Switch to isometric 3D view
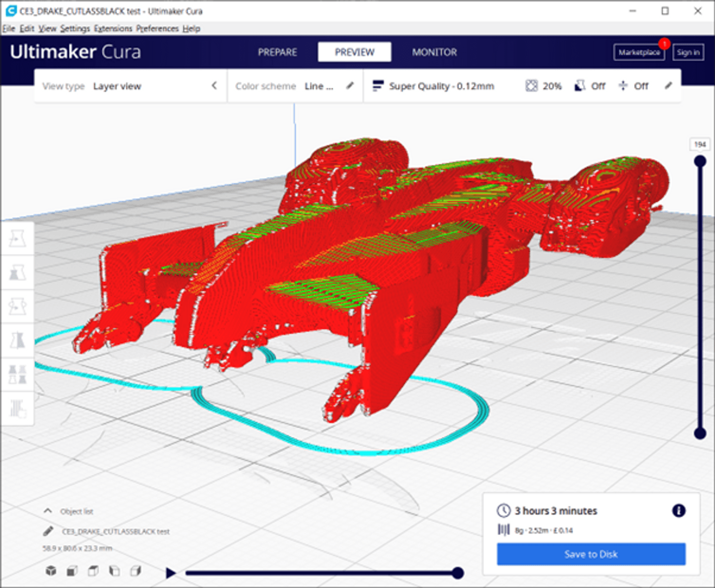Image resolution: width=715 pixels, height=588 pixels. click(51, 570)
